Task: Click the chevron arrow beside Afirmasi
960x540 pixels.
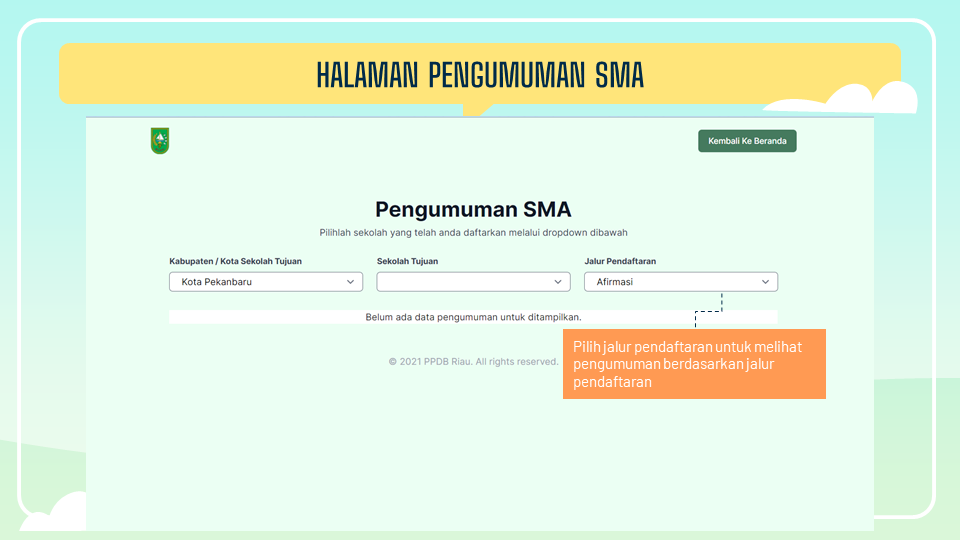Action: (766, 282)
